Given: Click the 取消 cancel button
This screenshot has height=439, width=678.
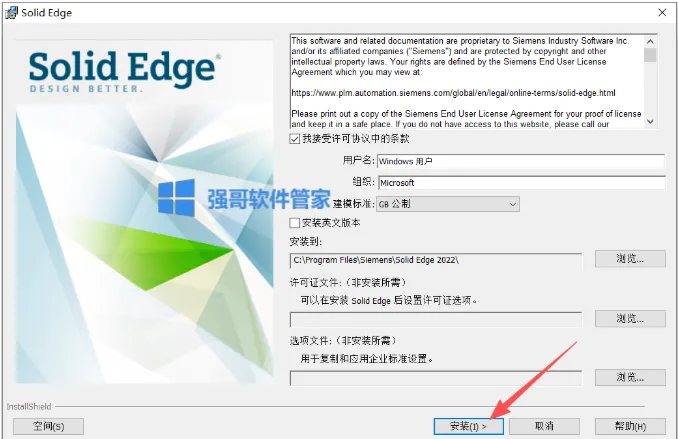Looking at the screenshot, I should tap(544, 426).
